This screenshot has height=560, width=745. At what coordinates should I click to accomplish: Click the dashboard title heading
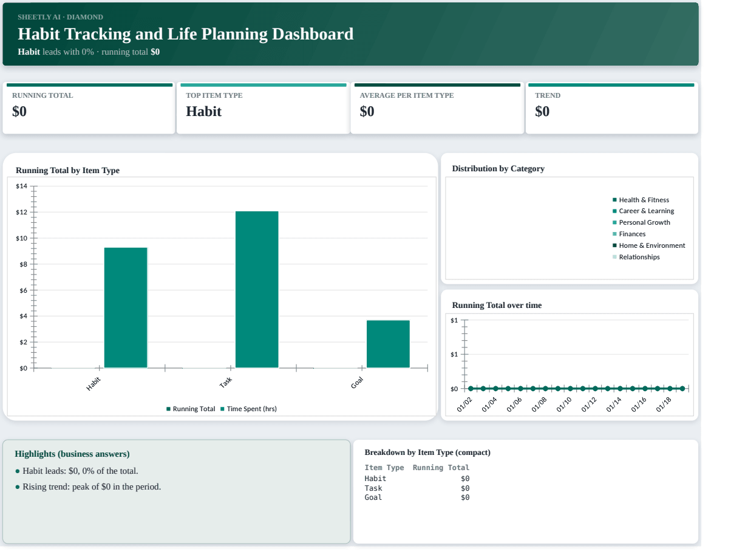pyautogui.click(x=185, y=34)
